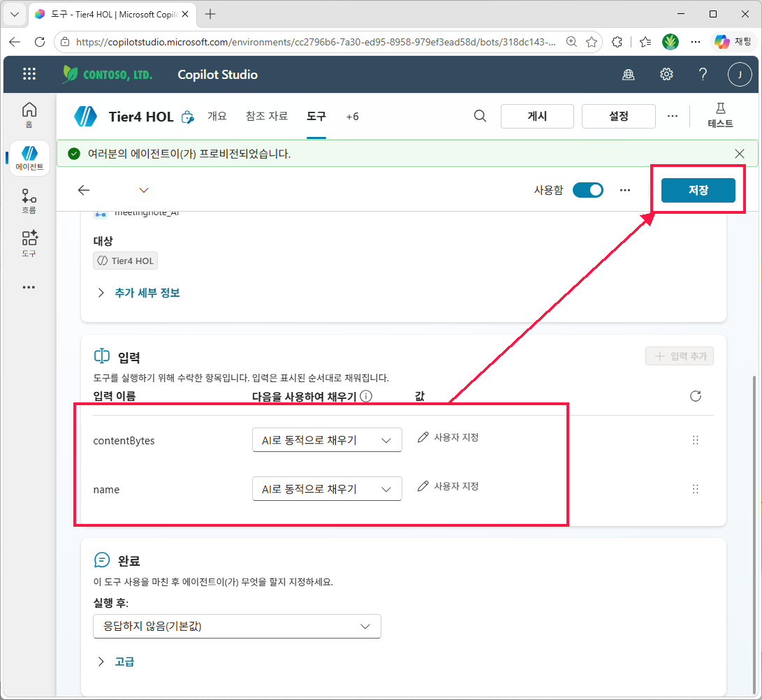This screenshot has height=700, width=762.
Task: Click the Settings button
Action: click(619, 116)
